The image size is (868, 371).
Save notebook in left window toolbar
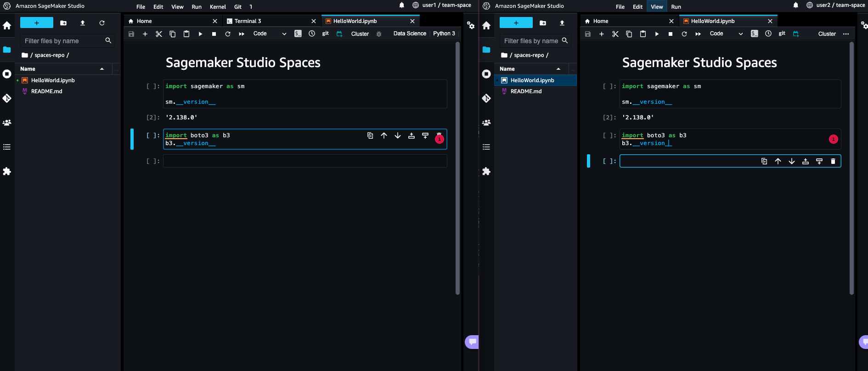click(131, 34)
